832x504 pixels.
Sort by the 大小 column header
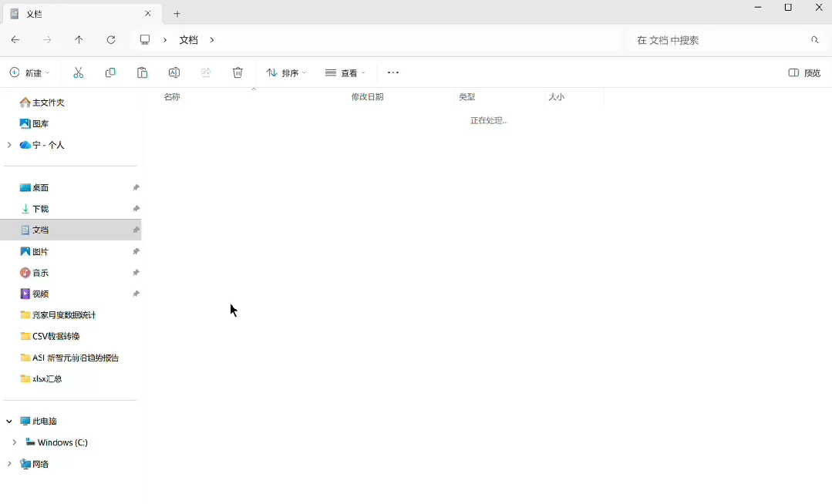556,96
